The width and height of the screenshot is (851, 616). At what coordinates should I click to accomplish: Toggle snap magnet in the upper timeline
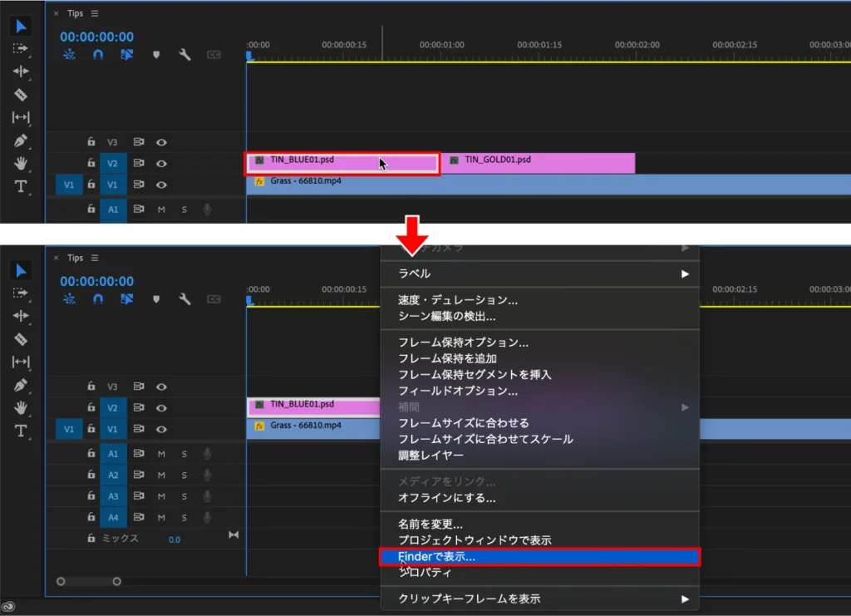click(x=98, y=54)
